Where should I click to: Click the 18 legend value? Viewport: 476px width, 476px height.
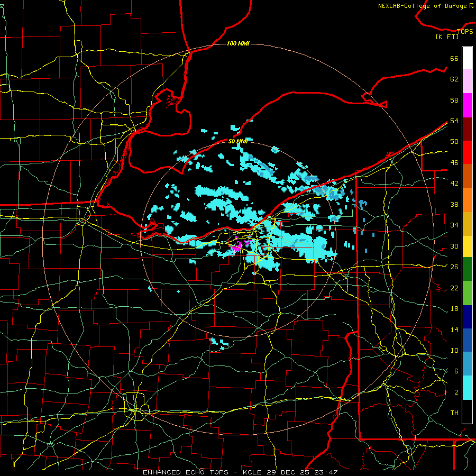[x=454, y=309]
